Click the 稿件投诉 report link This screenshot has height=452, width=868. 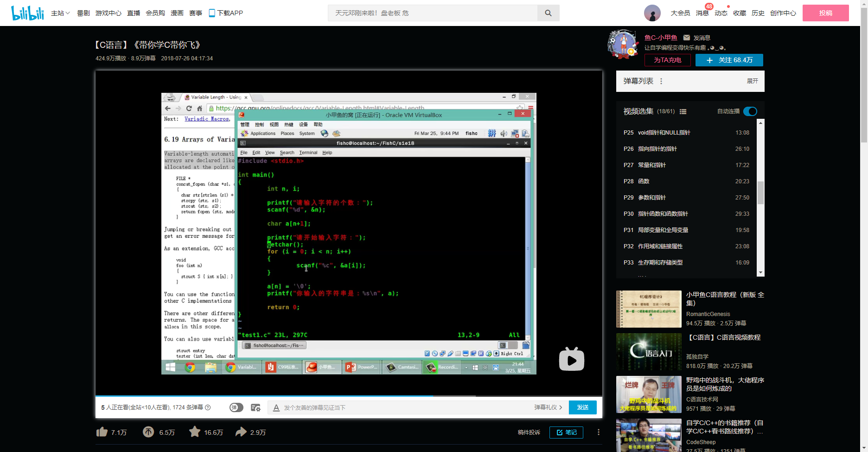pyautogui.click(x=529, y=433)
